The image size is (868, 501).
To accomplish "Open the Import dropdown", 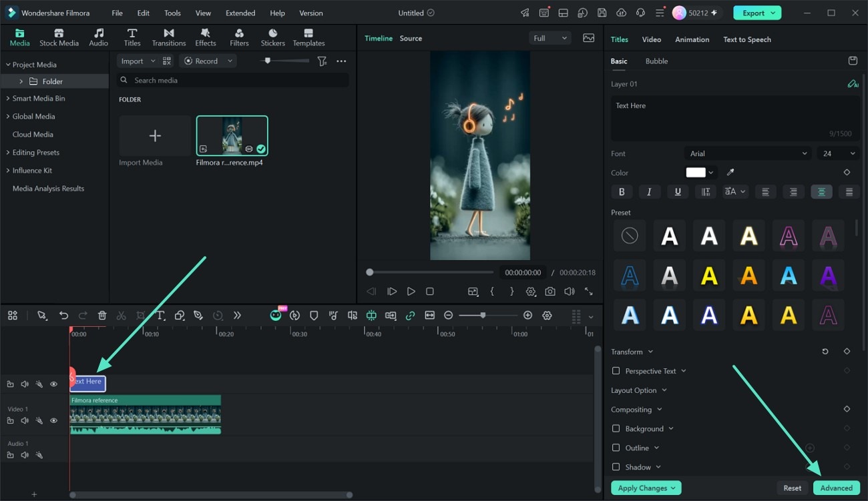I will (138, 61).
